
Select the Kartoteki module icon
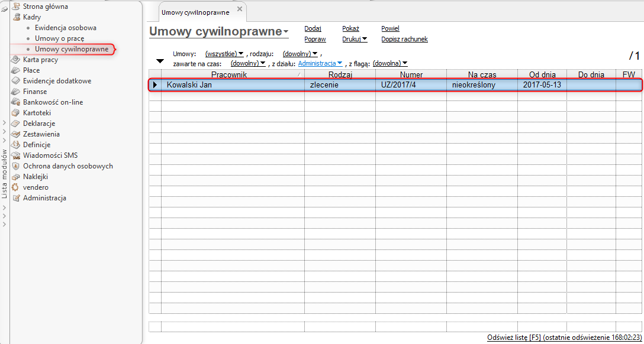[x=17, y=113]
